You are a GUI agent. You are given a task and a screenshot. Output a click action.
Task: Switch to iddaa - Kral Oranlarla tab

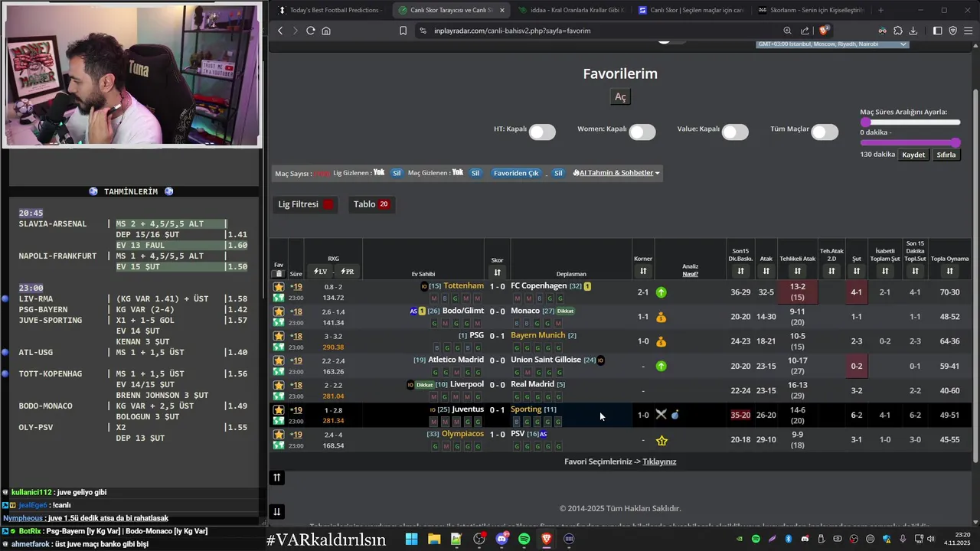coord(571,10)
